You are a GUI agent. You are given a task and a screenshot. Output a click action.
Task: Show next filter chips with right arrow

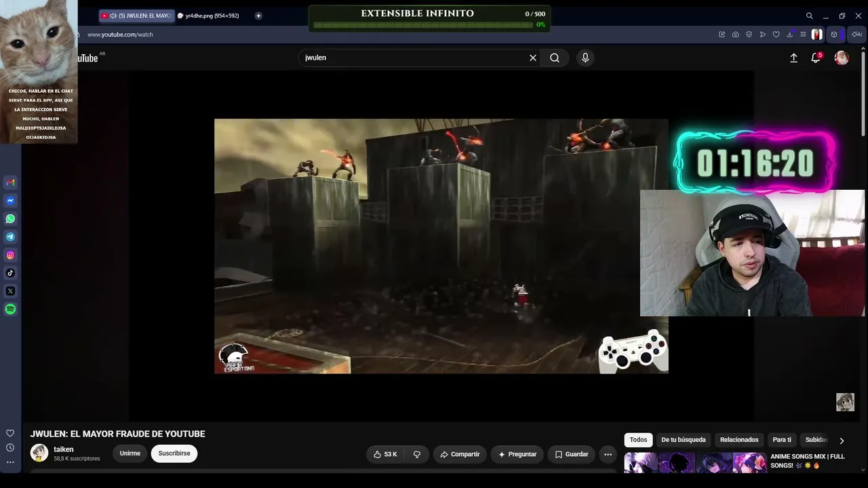click(x=842, y=441)
